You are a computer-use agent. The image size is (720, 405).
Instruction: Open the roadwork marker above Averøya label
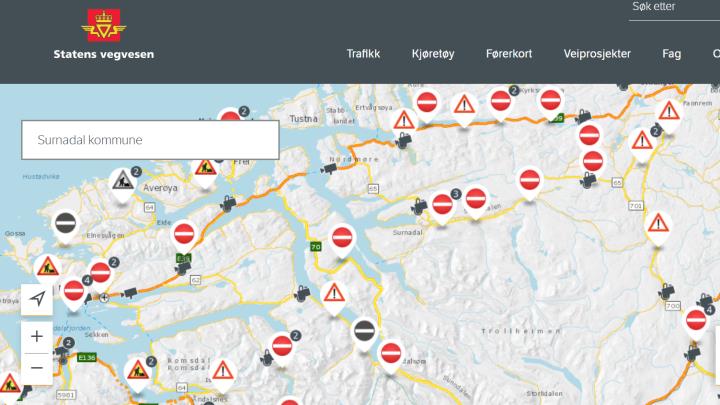coord(205,172)
